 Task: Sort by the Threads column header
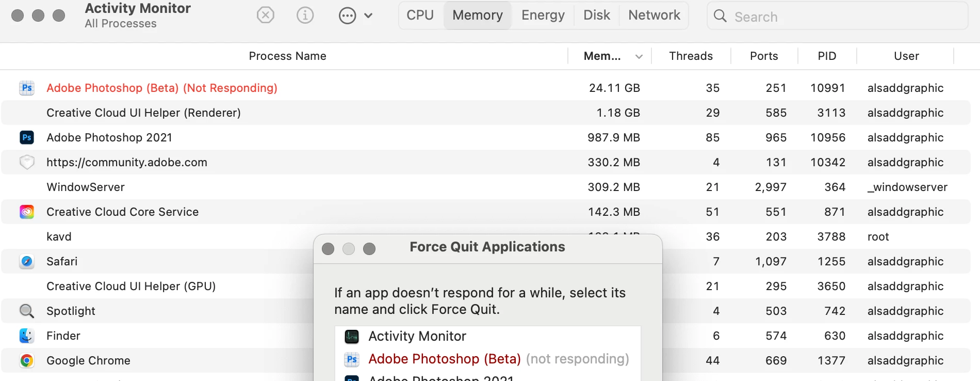pos(691,56)
